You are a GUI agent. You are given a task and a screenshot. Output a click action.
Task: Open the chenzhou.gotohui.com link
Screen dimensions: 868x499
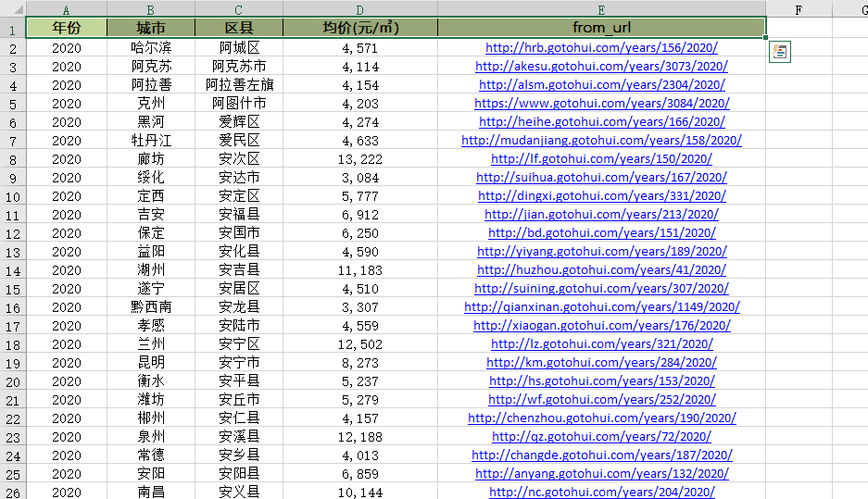click(x=602, y=418)
